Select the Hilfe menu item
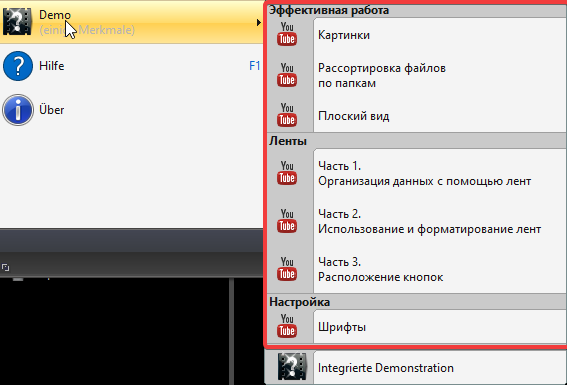 click(x=131, y=66)
